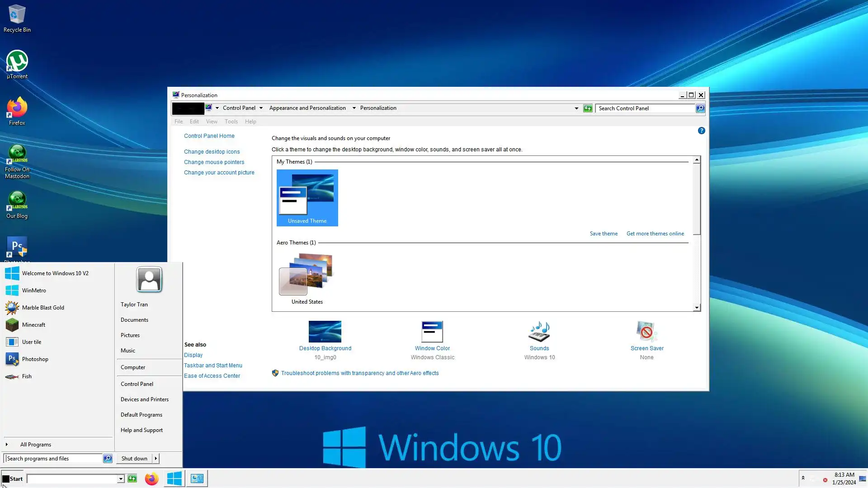Click the refresh button beside address bar
The height and width of the screenshot is (488, 868).
click(587, 108)
